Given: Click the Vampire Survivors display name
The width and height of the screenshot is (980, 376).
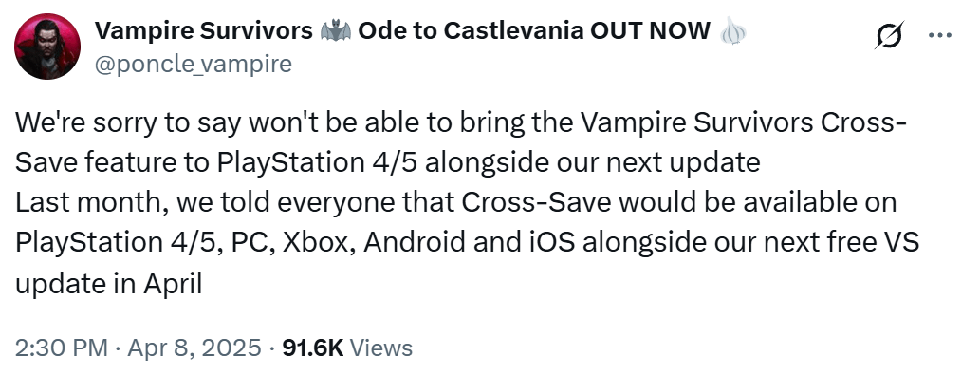Looking at the screenshot, I should [x=204, y=30].
